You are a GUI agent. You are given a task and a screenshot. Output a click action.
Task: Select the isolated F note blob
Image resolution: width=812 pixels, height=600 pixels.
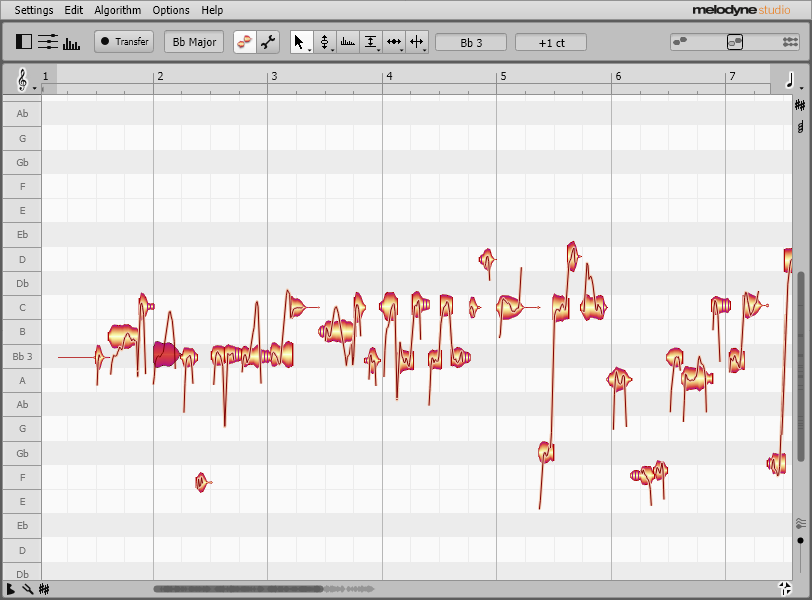click(201, 482)
